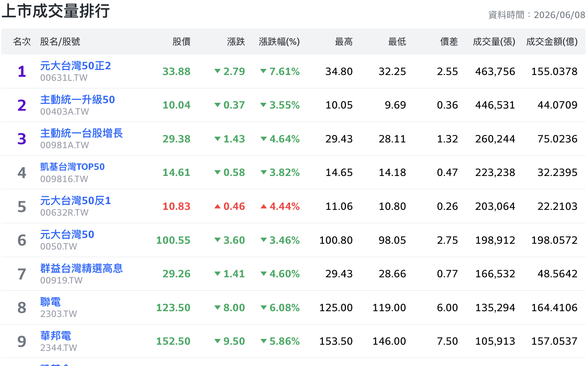Click the rank number 5
Viewport: 588px width, 366px height.
22,207
